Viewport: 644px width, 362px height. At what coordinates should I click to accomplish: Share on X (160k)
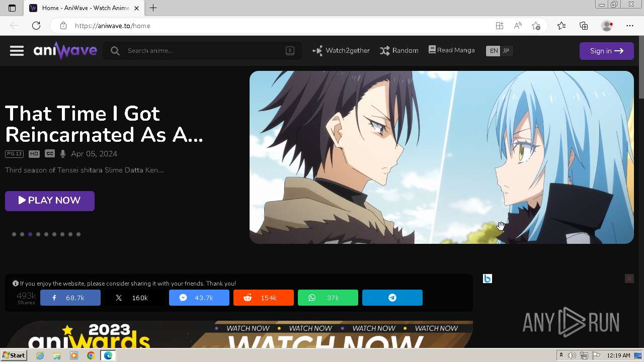(x=135, y=298)
